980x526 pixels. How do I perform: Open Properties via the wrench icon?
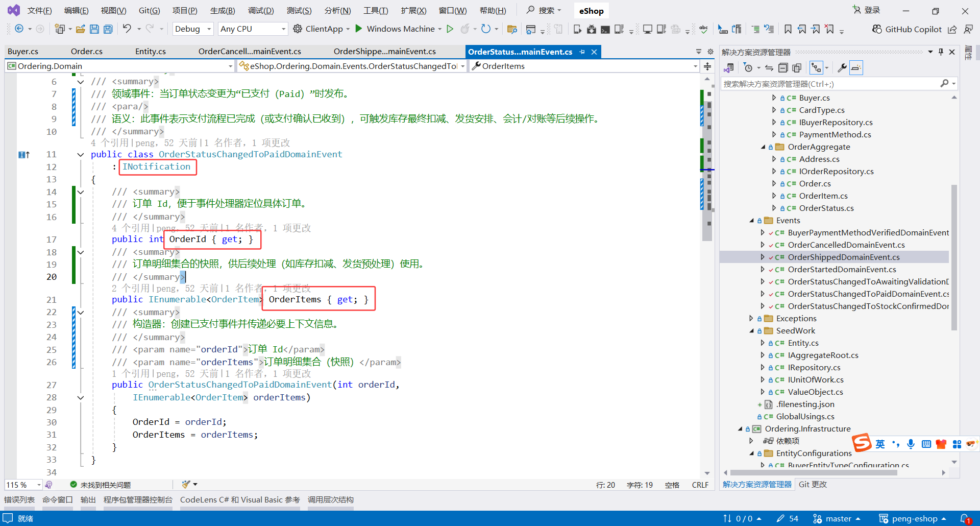tap(843, 67)
